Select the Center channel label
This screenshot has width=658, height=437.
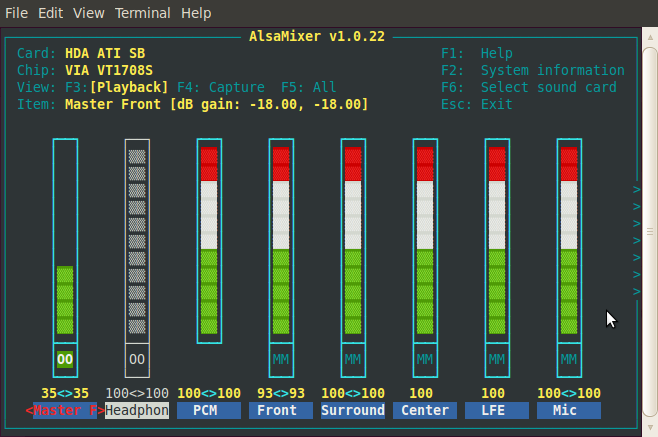click(425, 410)
